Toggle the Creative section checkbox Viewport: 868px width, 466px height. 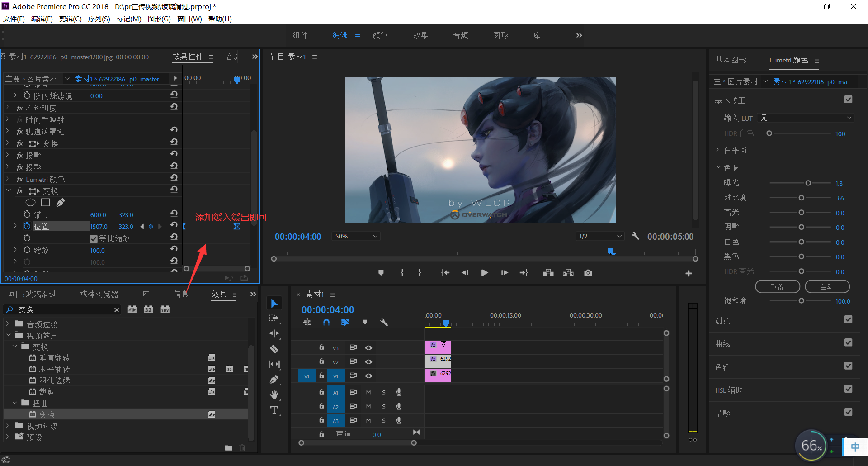point(848,319)
